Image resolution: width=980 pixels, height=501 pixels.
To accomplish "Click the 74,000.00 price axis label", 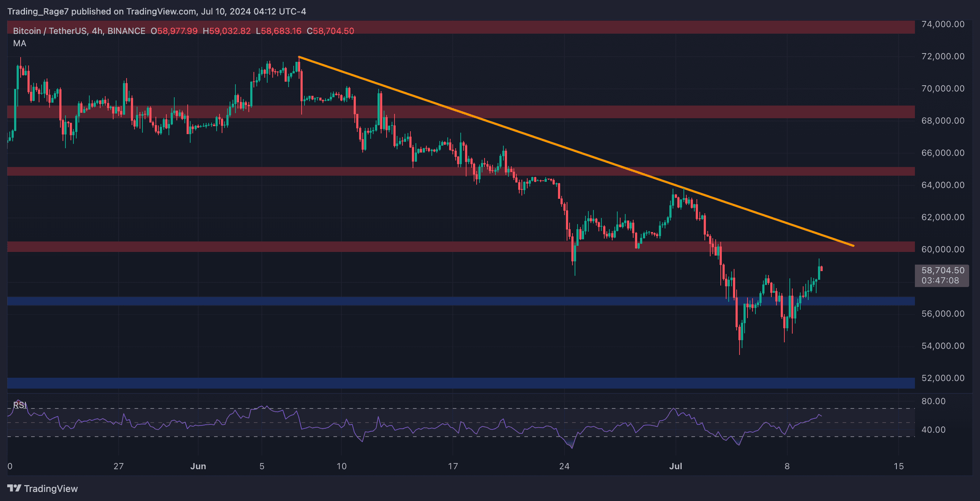I will point(943,24).
